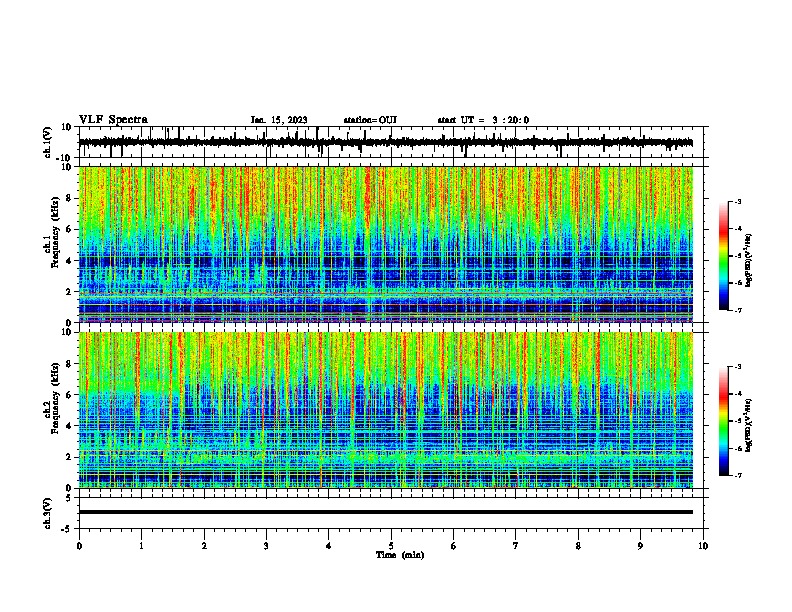
Task: Click the time axis tick label "1"
Action: point(141,546)
